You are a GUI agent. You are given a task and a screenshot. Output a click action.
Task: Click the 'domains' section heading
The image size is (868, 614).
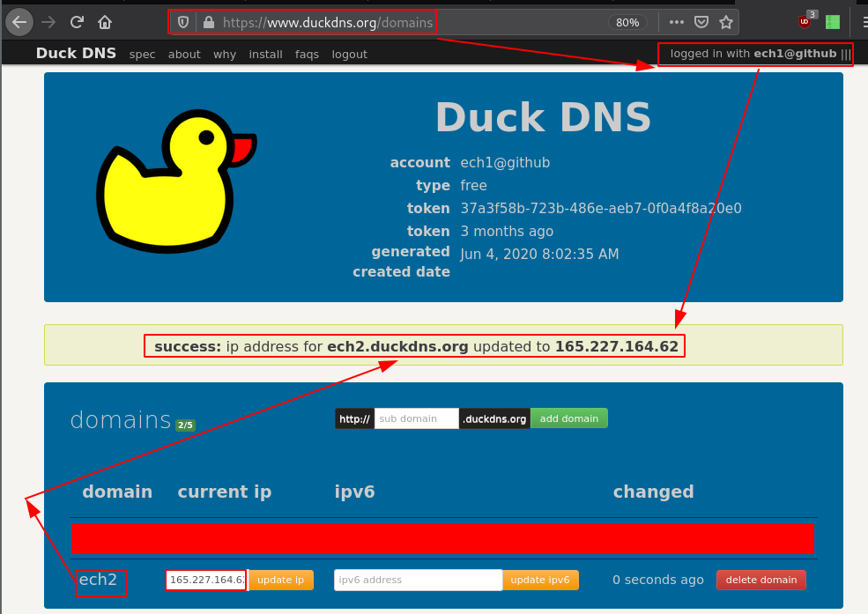pyautogui.click(x=121, y=420)
